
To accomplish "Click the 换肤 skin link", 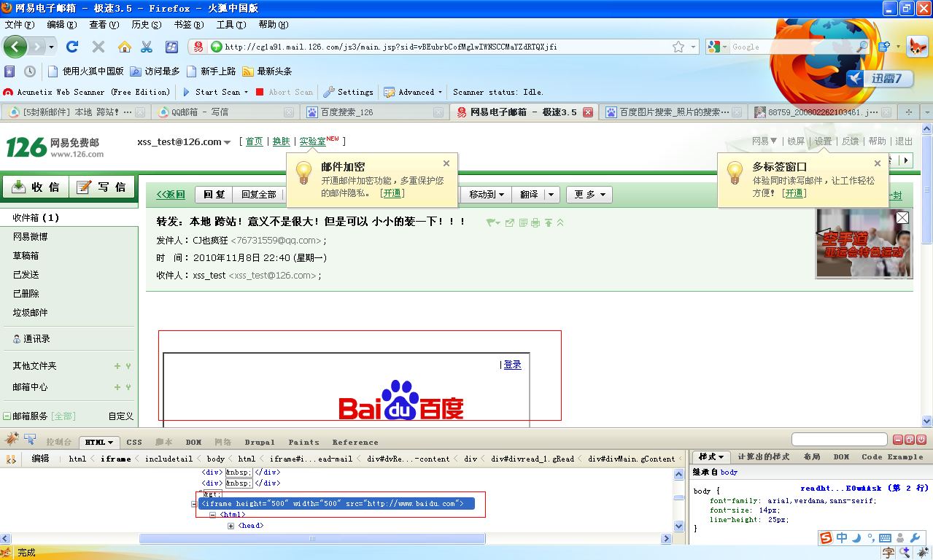I will [281, 141].
